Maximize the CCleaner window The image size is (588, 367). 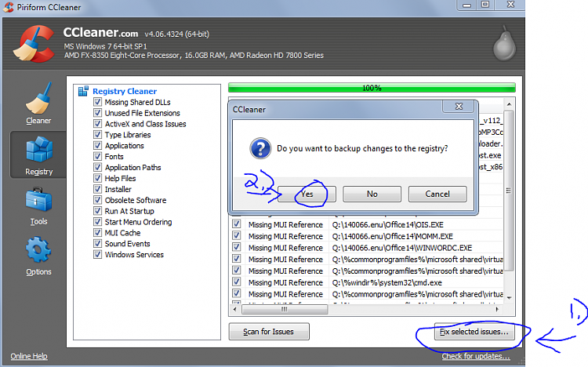tap(485, 5)
